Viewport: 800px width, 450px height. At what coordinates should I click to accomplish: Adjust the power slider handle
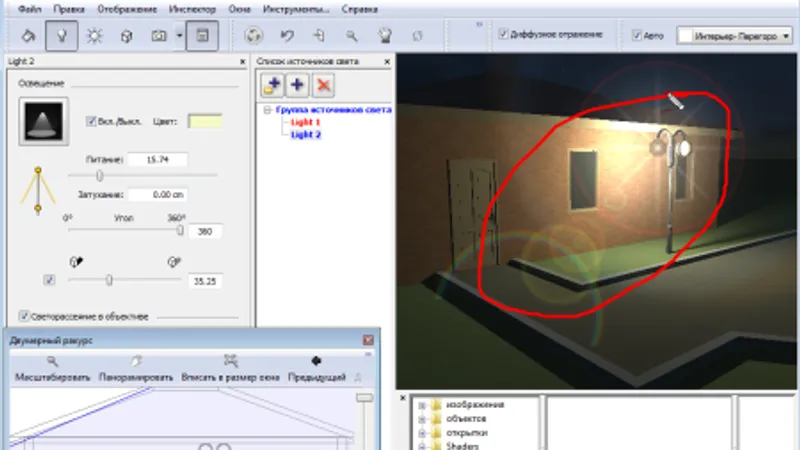click(x=99, y=176)
